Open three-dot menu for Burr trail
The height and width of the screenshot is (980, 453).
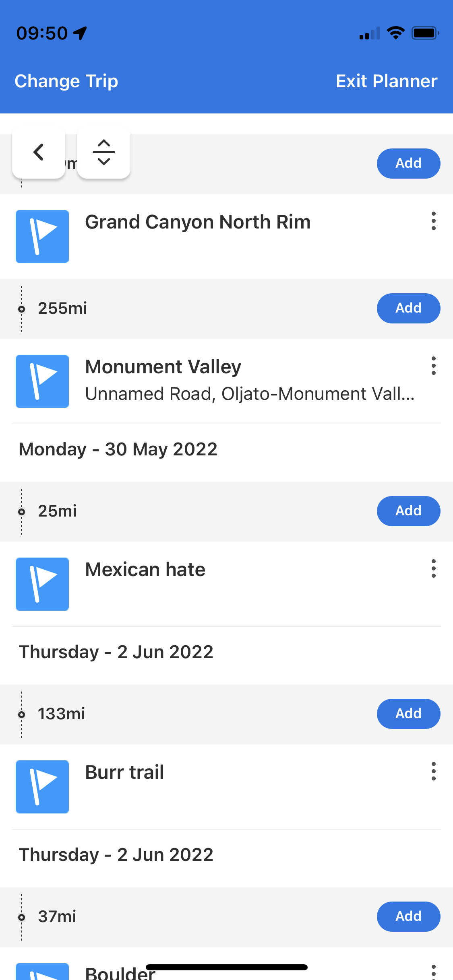click(x=433, y=772)
